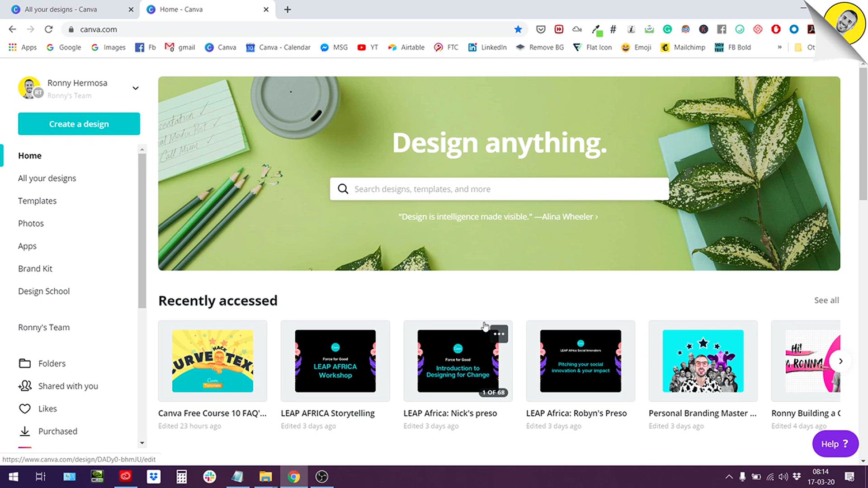The image size is (868, 488).
Task: Click the Purchased download icon
Action: [25, 431]
